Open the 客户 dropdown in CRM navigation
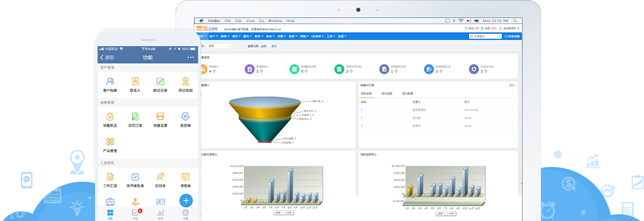The width and height of the screenshot is (644, 221). coord(213,36)
